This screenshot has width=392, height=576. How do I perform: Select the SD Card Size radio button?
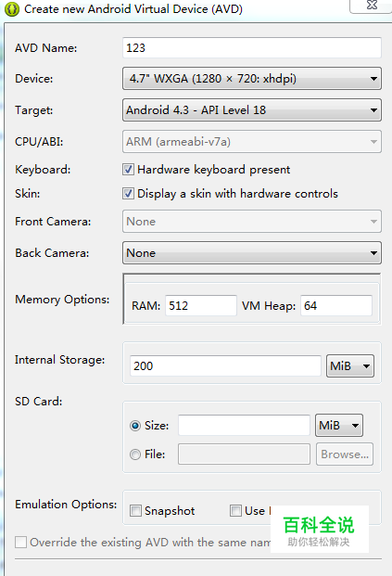point(135,426)
